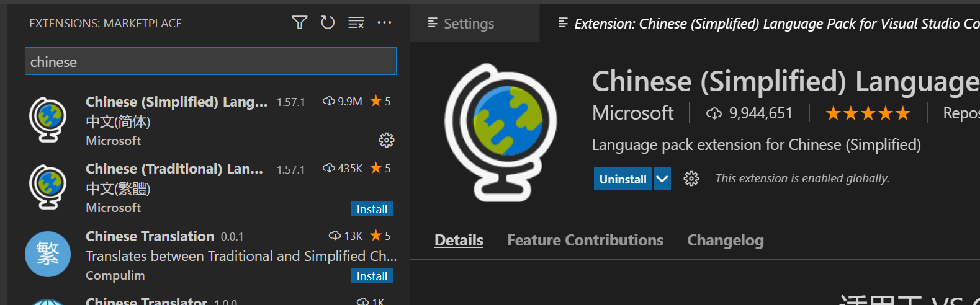Refresh the extensions marketplace list
Viewport: 980px width, 305px height.
pos(328,23)
